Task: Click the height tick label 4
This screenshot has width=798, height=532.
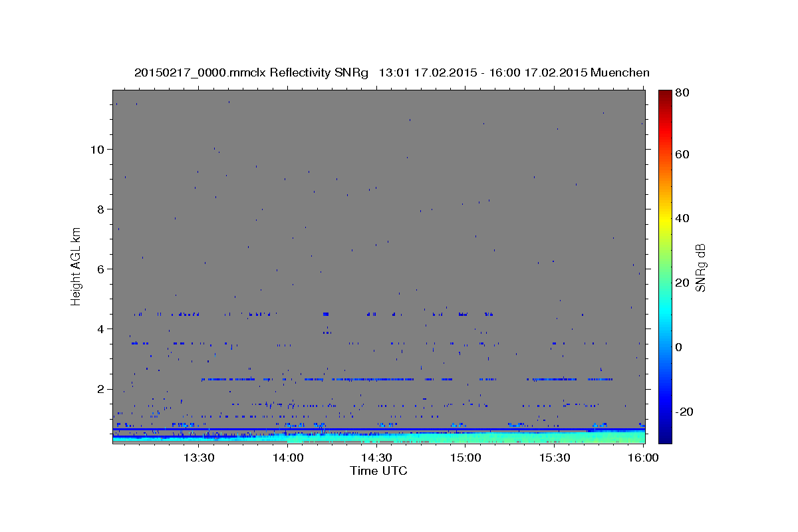Action: pos(99,329)
